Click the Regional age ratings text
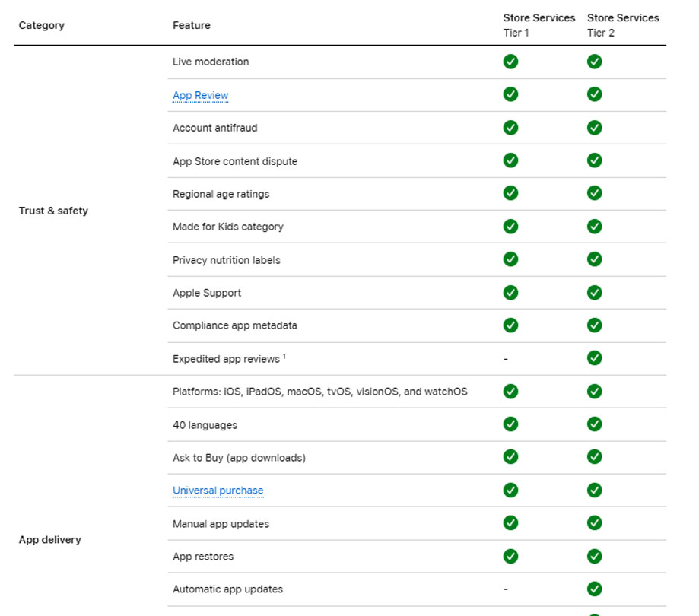Viewport: 699px width, 616px height. [x=221, y=195]
